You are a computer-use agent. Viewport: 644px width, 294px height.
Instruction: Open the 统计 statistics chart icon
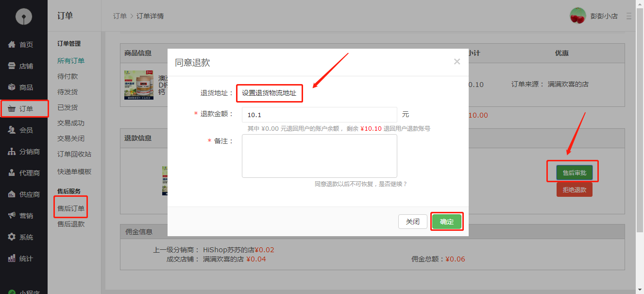[x=12, y=258]
